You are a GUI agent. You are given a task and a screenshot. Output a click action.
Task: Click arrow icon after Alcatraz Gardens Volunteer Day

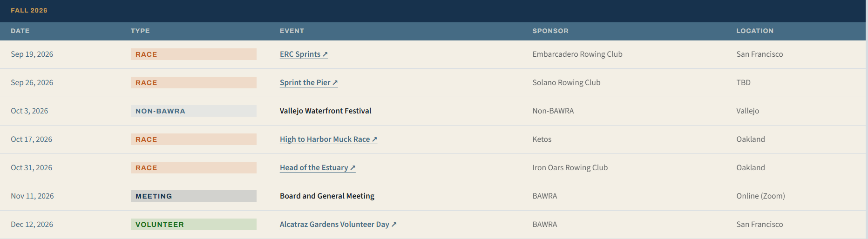click(393, 225)
